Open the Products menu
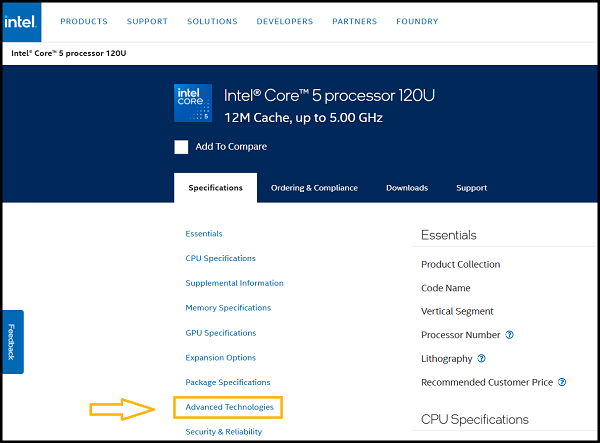 (84, 21)
